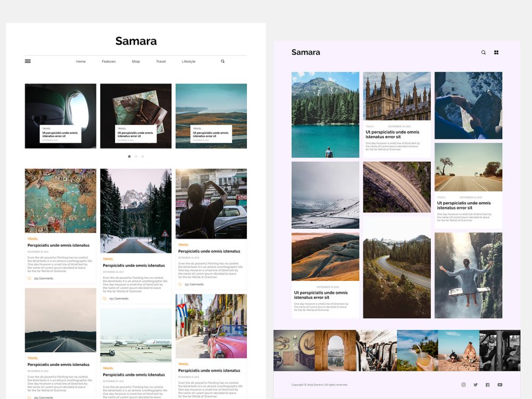Open search on the left Samara header
The image size is (532, 399).
[x=222, y=61]
